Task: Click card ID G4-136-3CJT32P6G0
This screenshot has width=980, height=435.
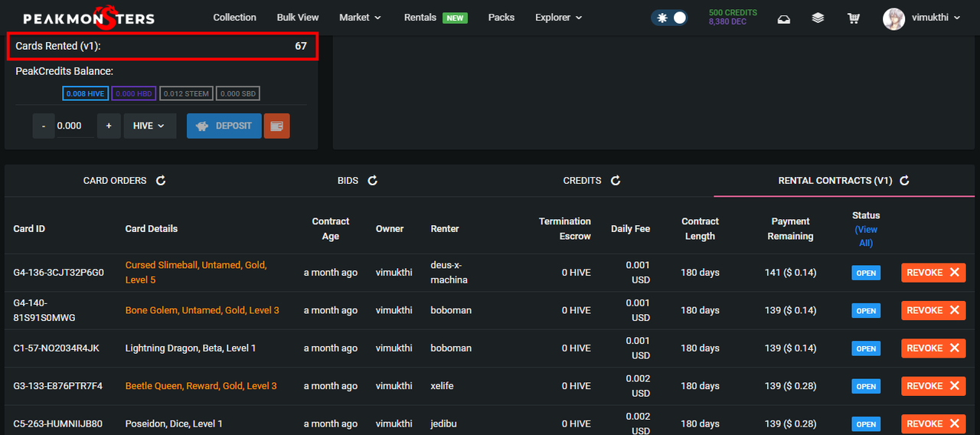Action: pyautogui.click(x=59, y=273)
